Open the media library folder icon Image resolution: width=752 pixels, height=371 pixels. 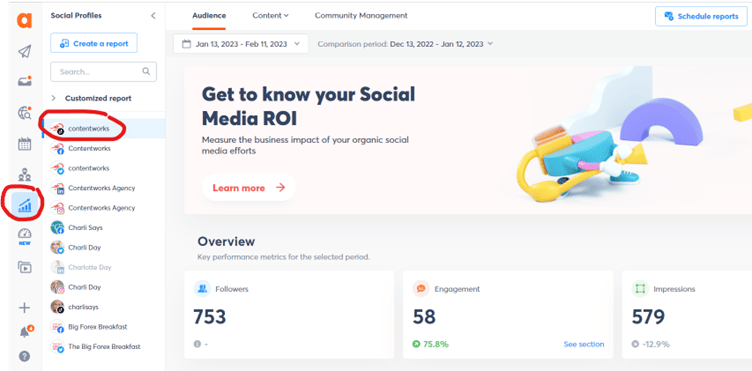coord(24,267)
